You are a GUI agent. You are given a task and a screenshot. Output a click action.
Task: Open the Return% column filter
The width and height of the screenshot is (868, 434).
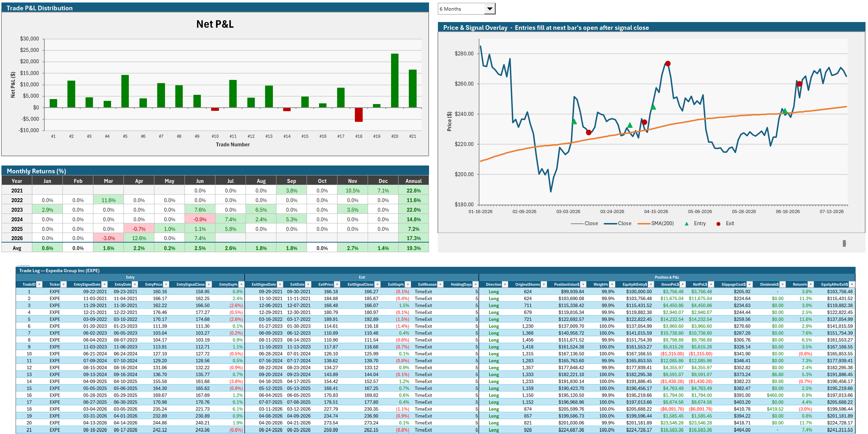coord(811,284)
